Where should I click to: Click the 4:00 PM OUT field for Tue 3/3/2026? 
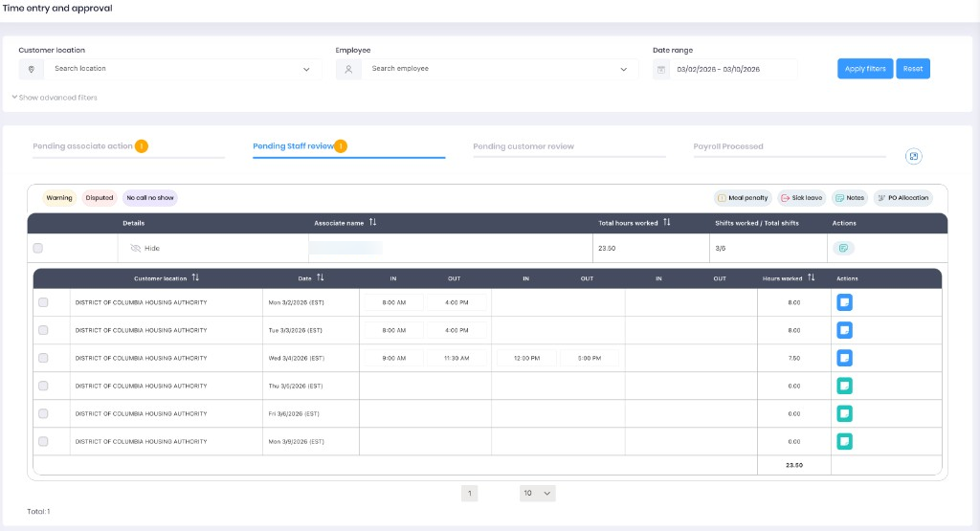[457, 330]
